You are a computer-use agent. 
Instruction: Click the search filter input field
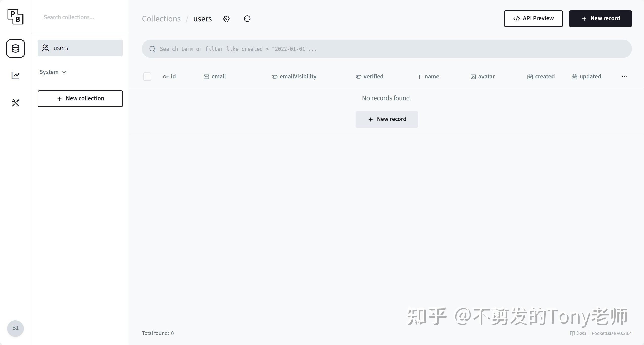pos(303,48)
